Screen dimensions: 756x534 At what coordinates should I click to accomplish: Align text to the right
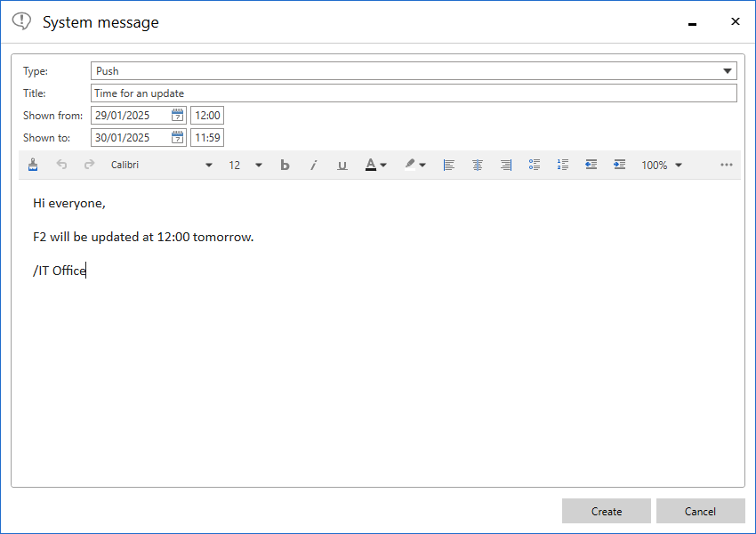[506, 165]
